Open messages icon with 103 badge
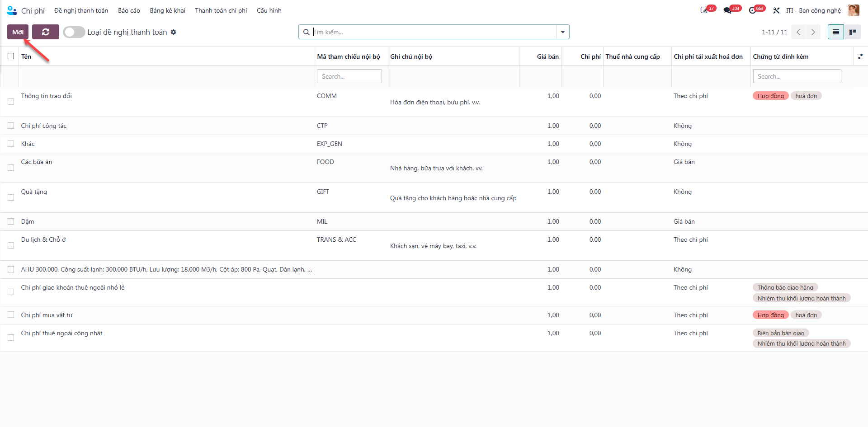Image resolution: width=868 pixels, height=427 pixels. 727,10
